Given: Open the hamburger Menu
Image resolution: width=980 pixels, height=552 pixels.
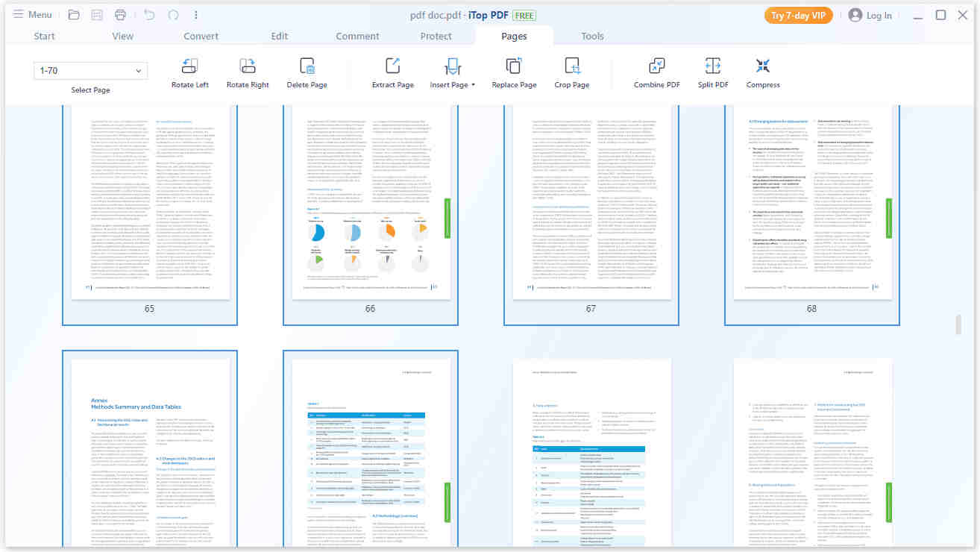Looking at the screenshot, I should click(32, 15).
